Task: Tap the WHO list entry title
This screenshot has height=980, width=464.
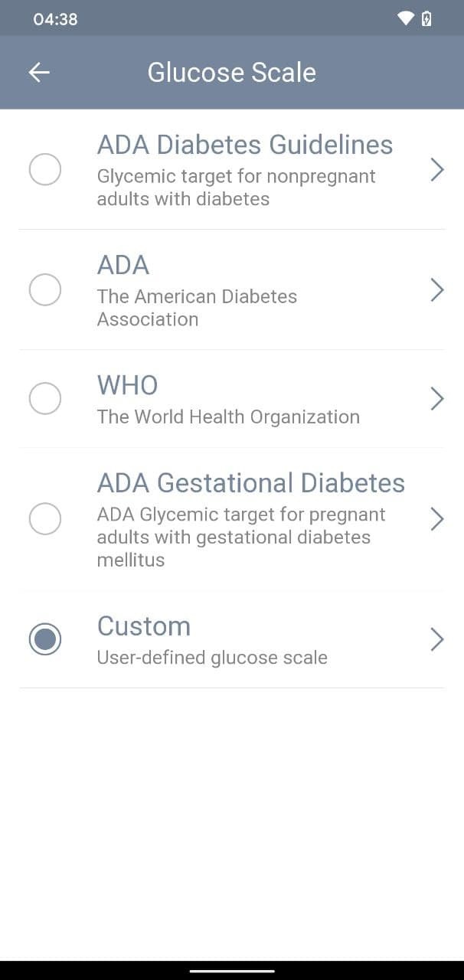Action: click(x=127, y=385)
